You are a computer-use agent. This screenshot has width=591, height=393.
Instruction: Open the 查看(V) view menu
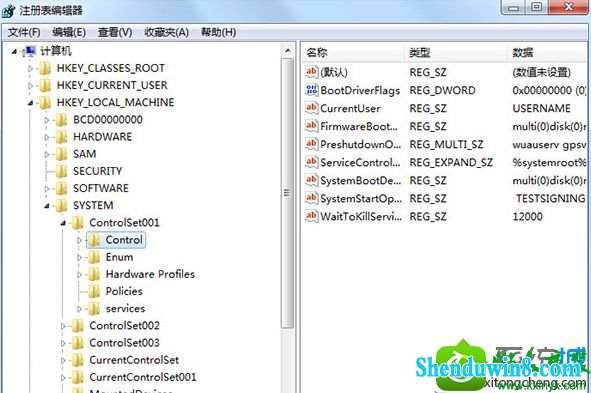pos(115,32)
